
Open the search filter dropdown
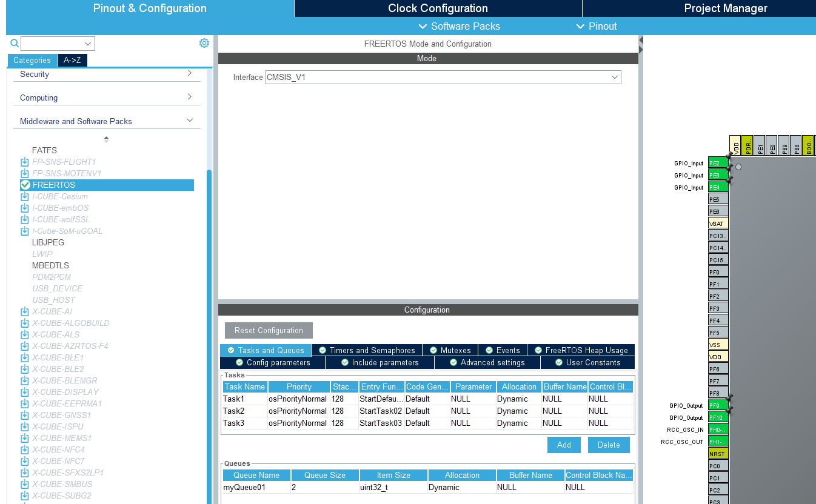tap(89, 44)
